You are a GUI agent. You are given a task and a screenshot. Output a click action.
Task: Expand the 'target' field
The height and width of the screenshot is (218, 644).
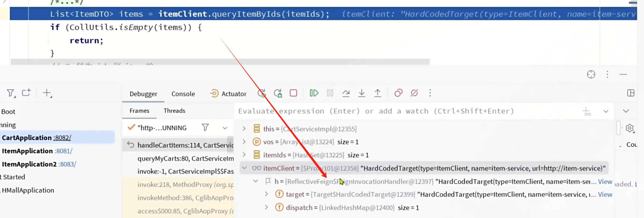(267, 194)
